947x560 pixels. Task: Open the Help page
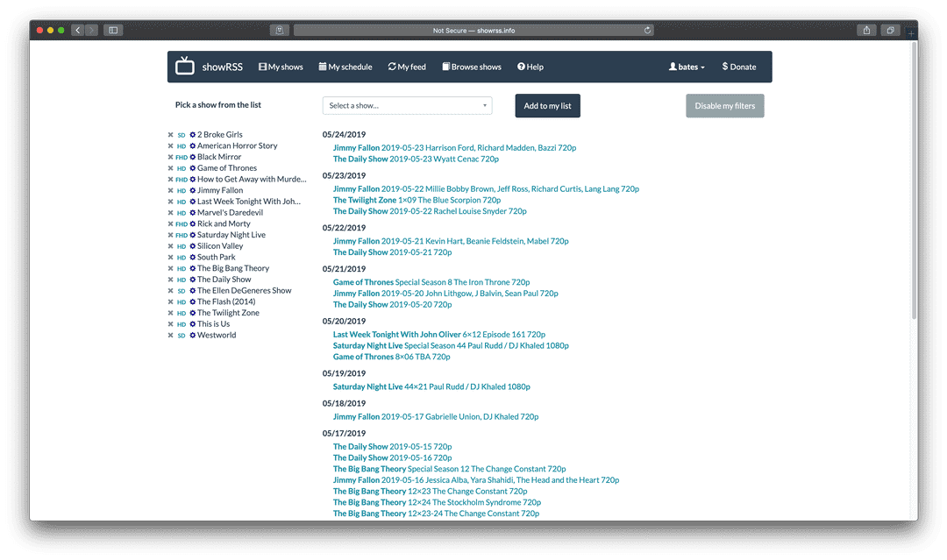point(530,67)
